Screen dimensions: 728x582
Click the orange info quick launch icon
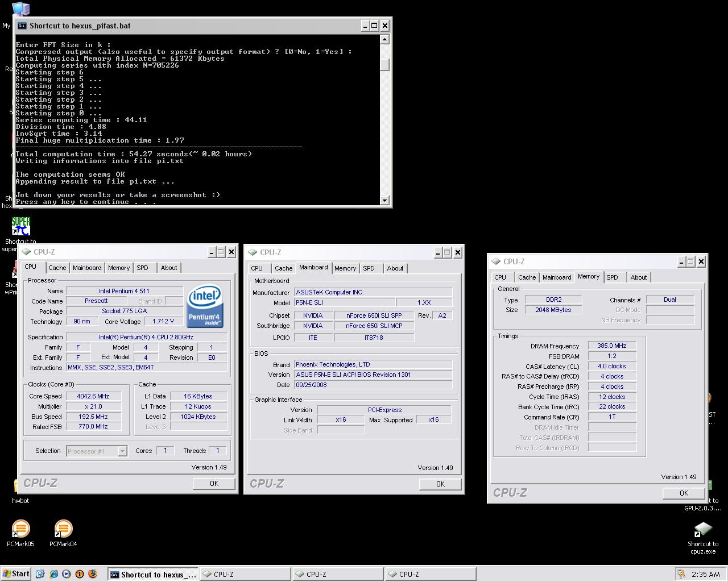[80, 574]
